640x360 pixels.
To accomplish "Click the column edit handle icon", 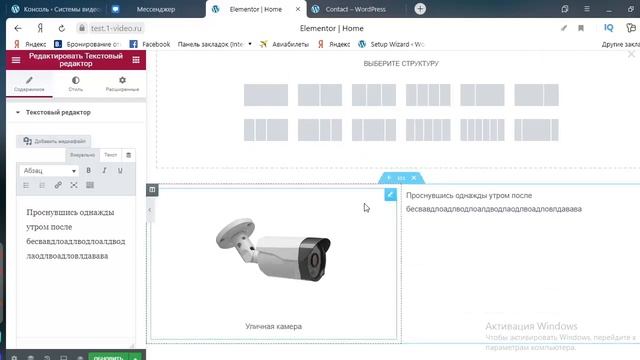I will click(152, 190).
